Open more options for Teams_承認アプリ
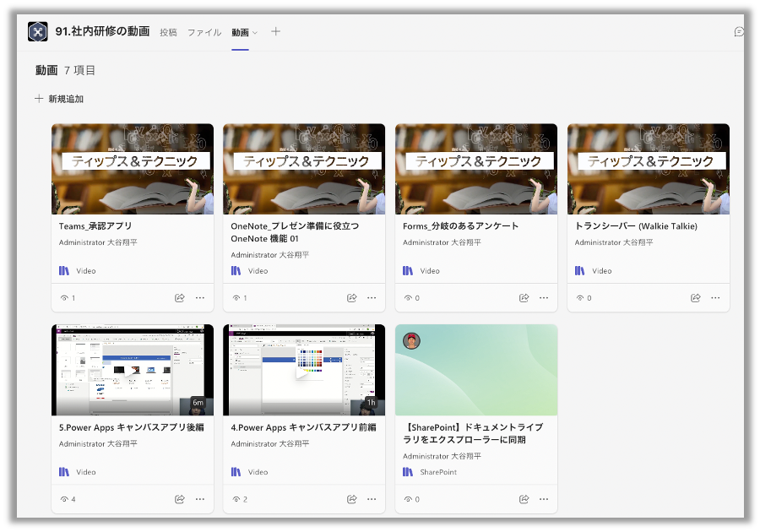The image size is (760, 532). [x=199, y=298]
